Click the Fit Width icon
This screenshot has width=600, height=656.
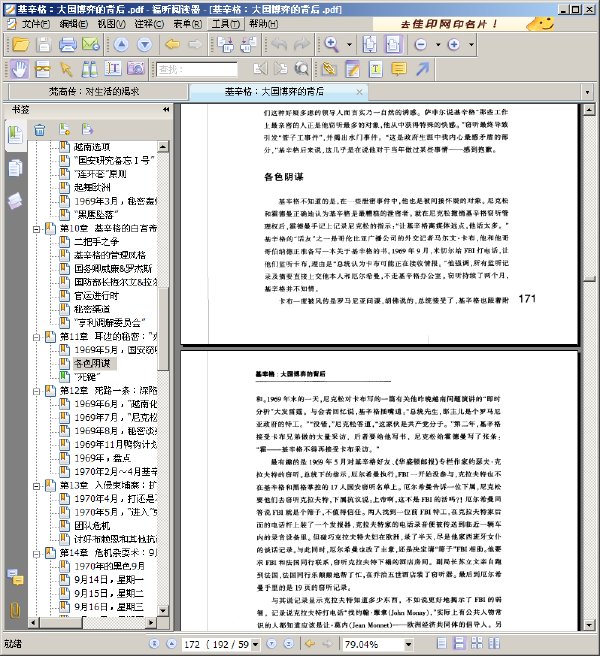click(393, 44)
